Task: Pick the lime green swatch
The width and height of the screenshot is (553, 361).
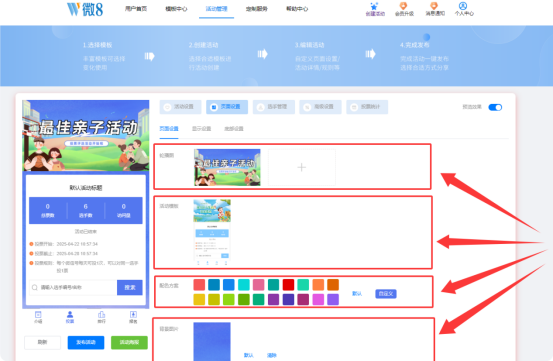Action: tap(229, 299)
